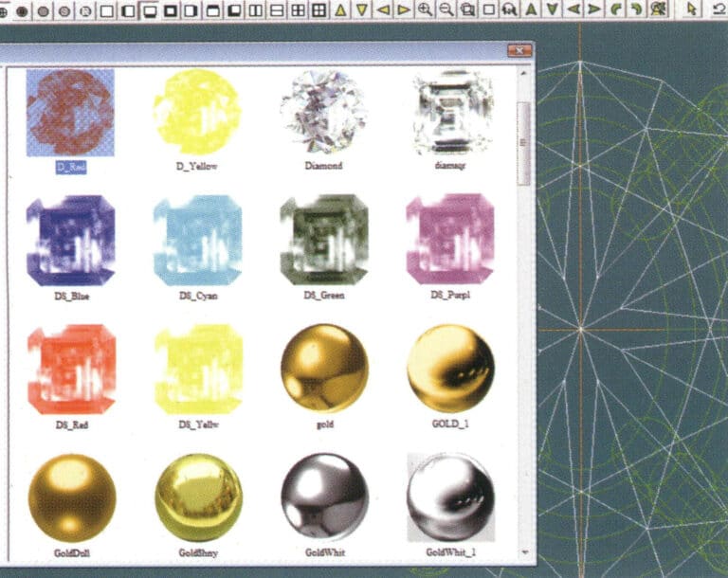The width and height of the screenshot is (728, 578).
Task: Pan down with the yellow down triangle
Action: point(362,10)
